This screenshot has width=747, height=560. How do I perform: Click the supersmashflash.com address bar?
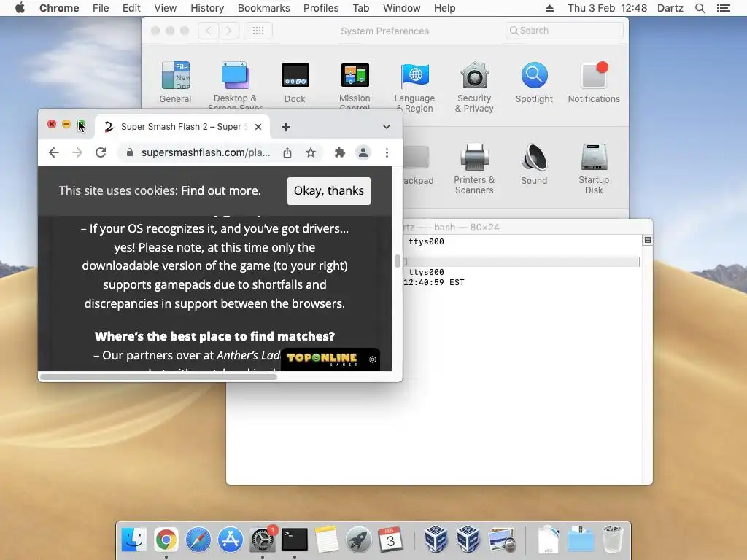pyautogui.click(x=205, y=152)
